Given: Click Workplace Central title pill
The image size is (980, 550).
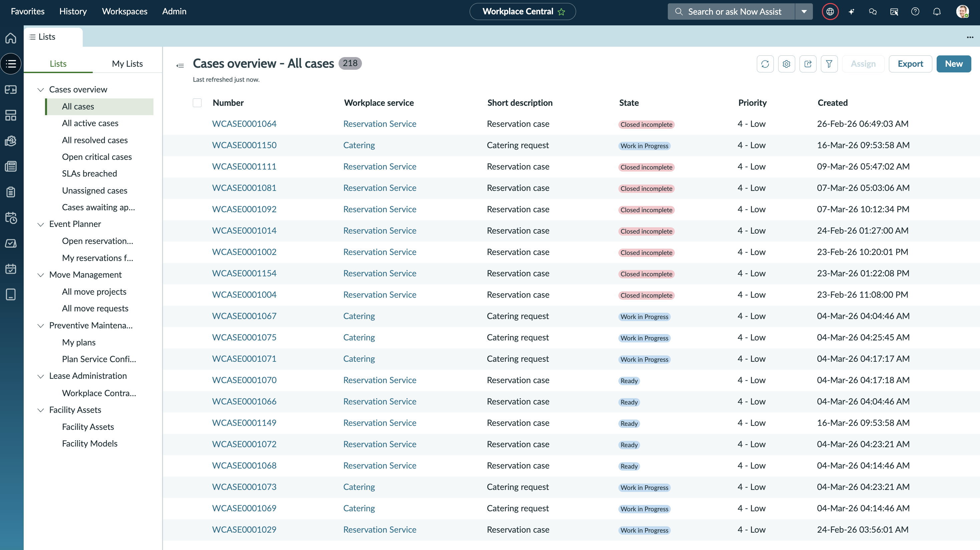Looking at the screenshot, I should tap(522, 11).
